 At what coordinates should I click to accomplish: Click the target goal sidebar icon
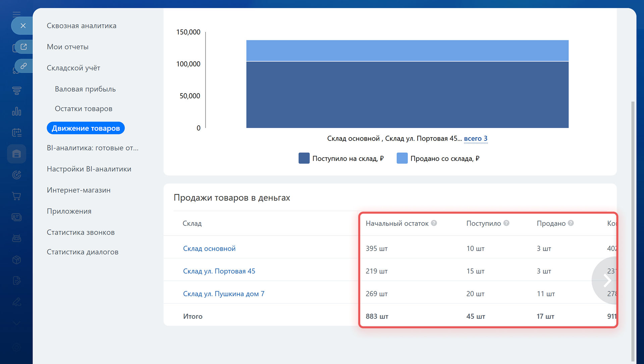point(16,175)
